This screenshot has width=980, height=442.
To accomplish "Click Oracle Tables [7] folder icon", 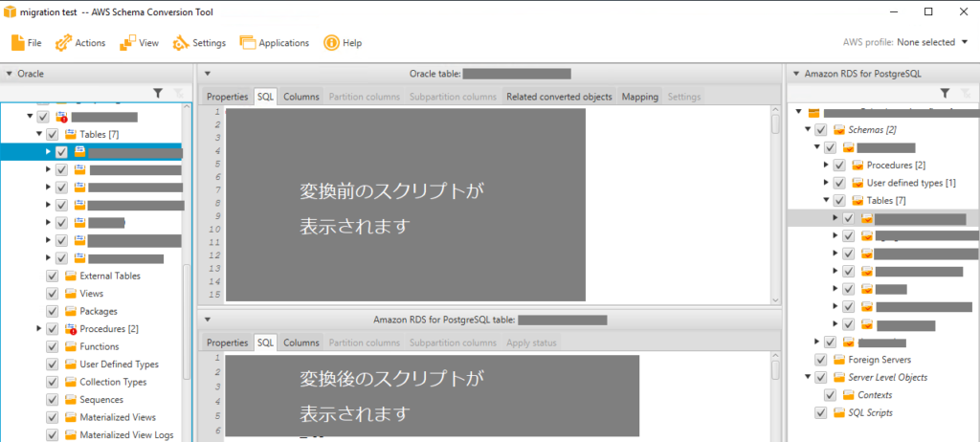I will tap(71, 134).
